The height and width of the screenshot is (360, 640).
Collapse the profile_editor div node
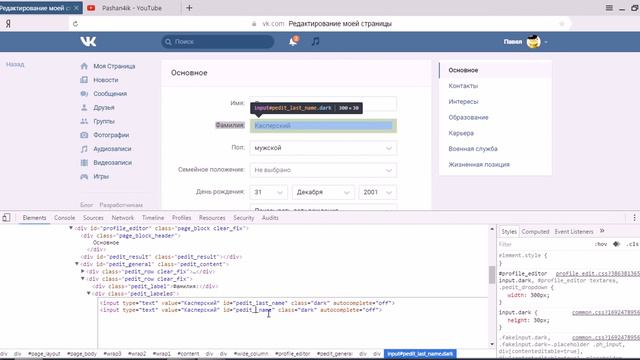click(x=71, y=228)
